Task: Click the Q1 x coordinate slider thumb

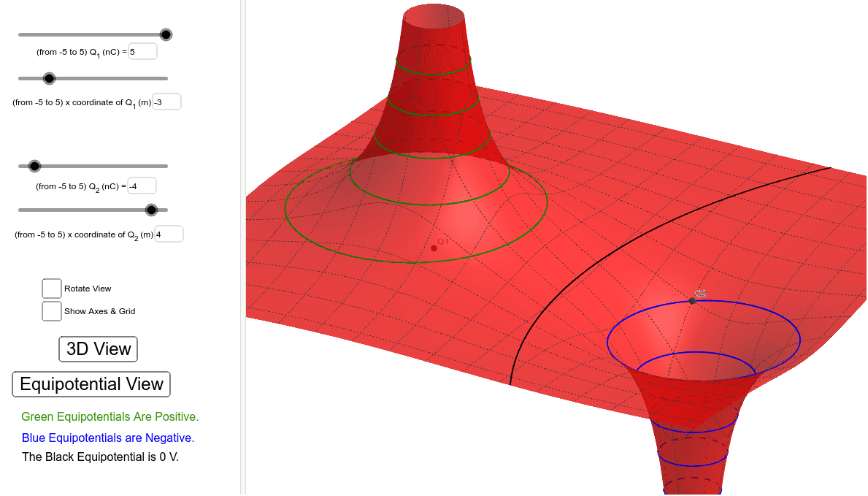Action: (49, 78)
